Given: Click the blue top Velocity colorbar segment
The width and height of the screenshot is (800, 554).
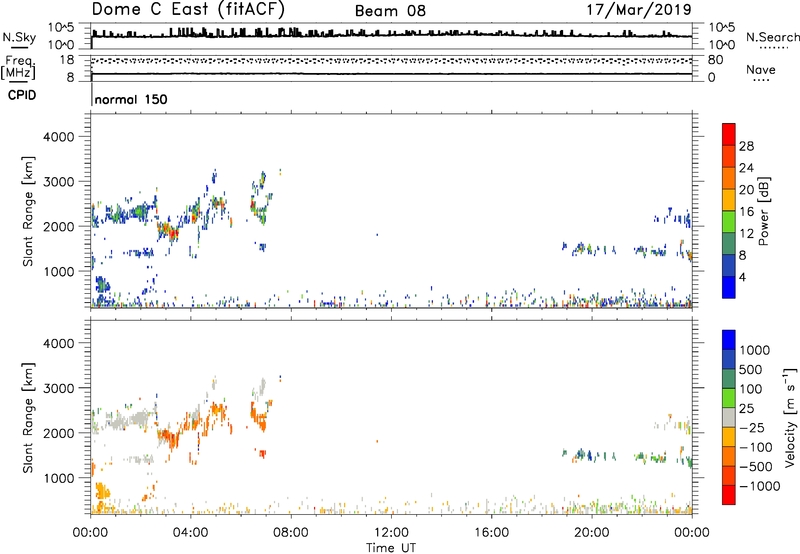Looking at the screenshot, I should pyautogui.click(x=729, y=340).
